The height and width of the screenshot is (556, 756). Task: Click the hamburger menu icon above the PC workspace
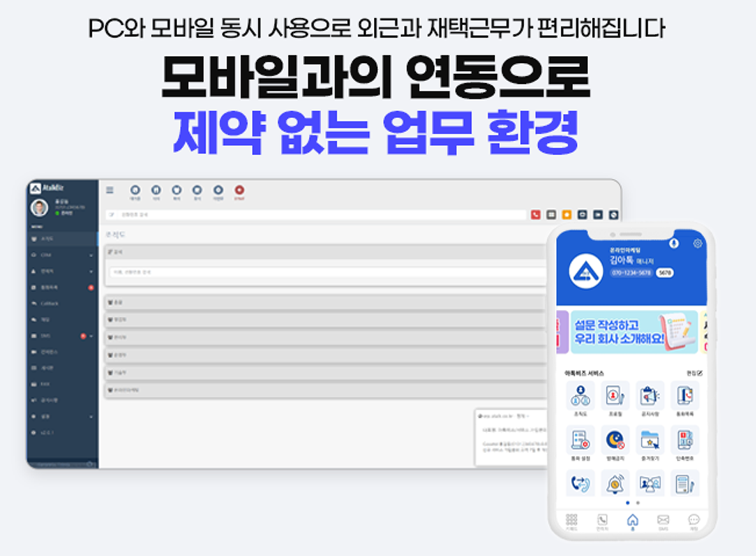pos(110,189)
